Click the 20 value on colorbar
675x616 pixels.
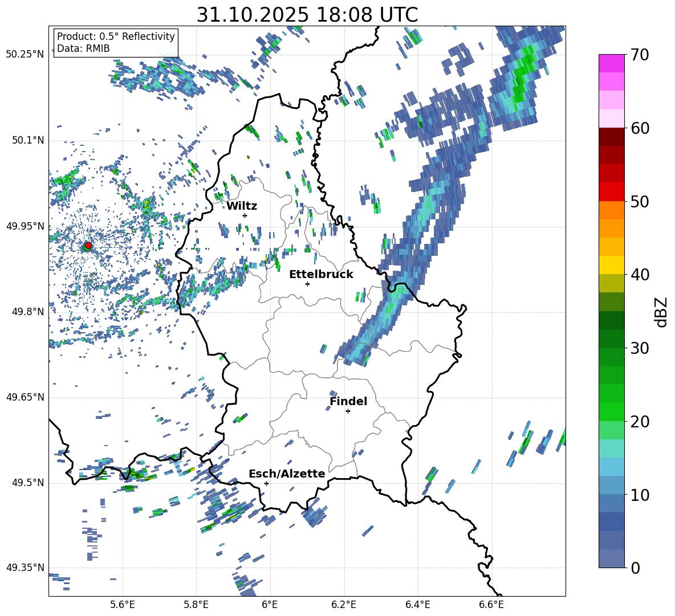coord(640,422)
